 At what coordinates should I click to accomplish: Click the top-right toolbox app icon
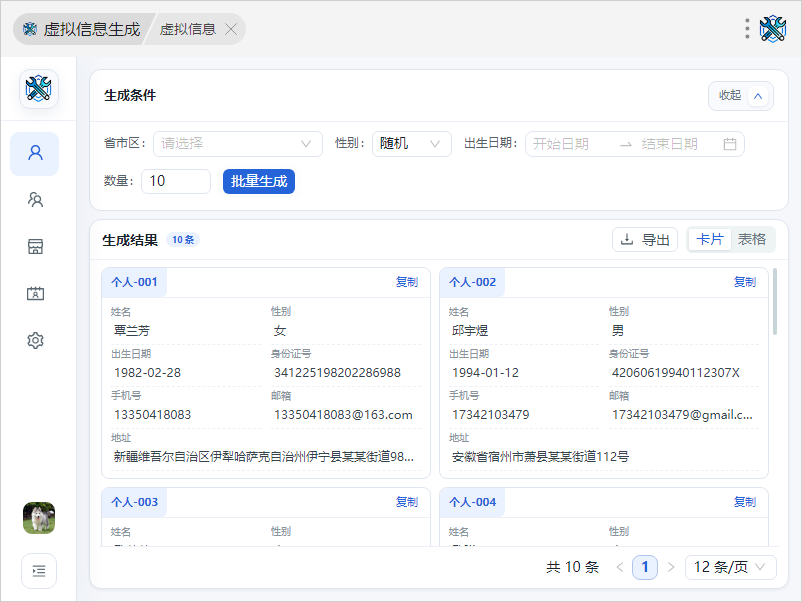point(772,29)
